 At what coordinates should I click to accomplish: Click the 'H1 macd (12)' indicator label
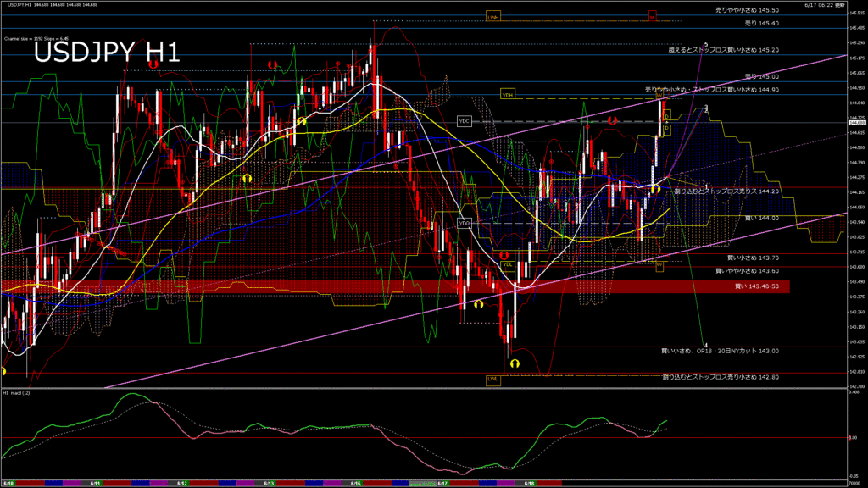point(17,393)
